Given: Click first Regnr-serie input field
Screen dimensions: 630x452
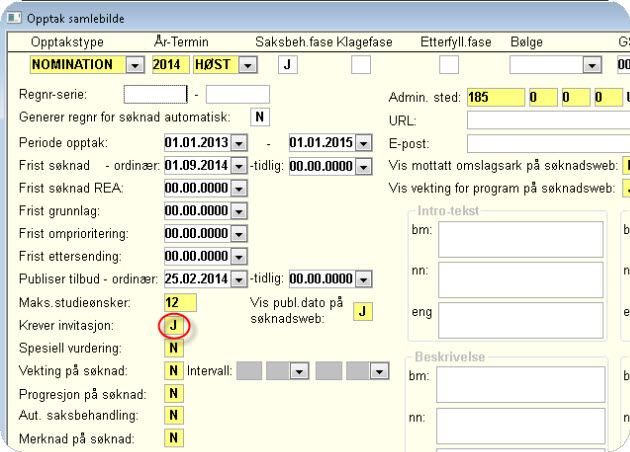Looking at the screenshot, I should [155, 95].
